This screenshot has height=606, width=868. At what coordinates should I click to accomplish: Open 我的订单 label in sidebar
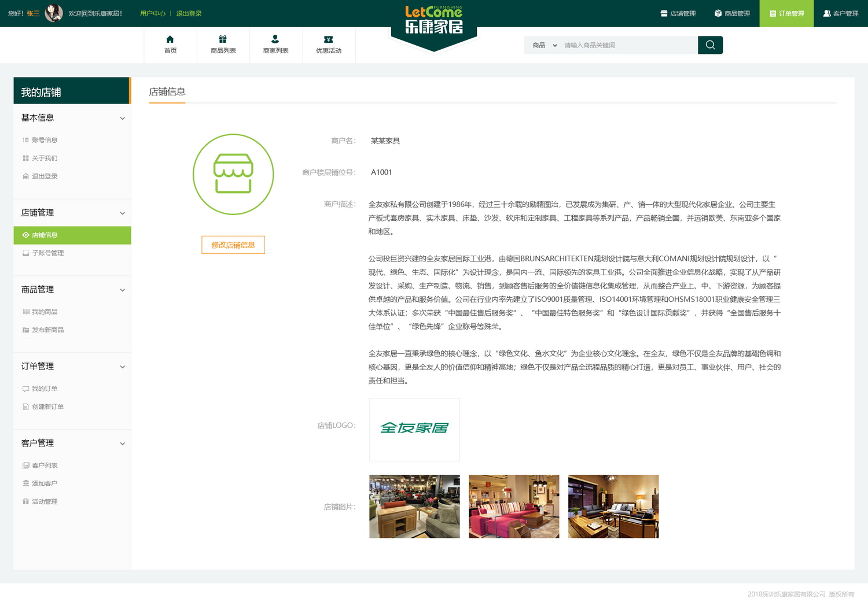(45, 389)
